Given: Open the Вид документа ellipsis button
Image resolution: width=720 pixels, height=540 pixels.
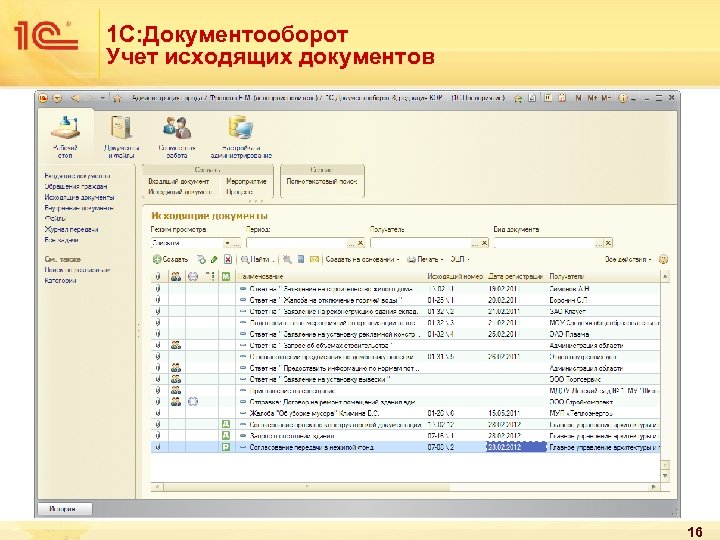Looking at the screenshot, I should pos(600,243).
